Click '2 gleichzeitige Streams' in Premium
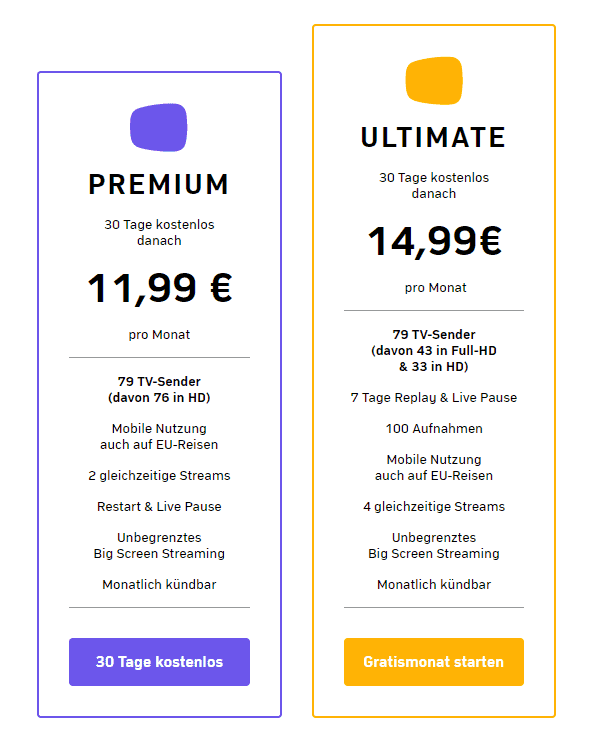This screenshot has height=755, width=594. [x=159, y=476]
